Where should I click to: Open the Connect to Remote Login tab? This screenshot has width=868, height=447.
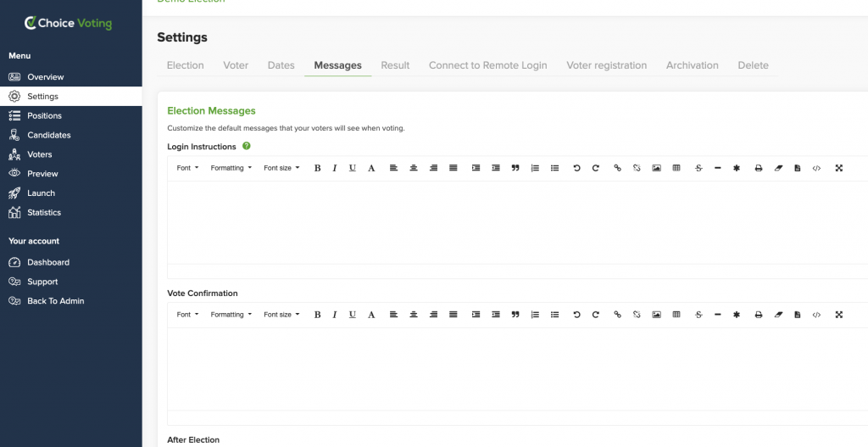point(487,65)
